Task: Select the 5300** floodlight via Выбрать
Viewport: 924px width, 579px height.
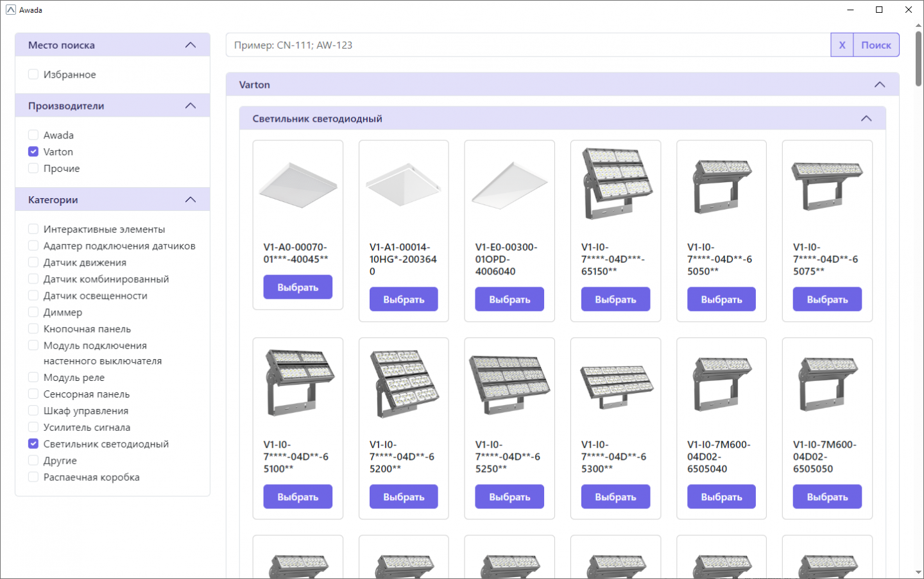Action: click(x=615, y=497)
